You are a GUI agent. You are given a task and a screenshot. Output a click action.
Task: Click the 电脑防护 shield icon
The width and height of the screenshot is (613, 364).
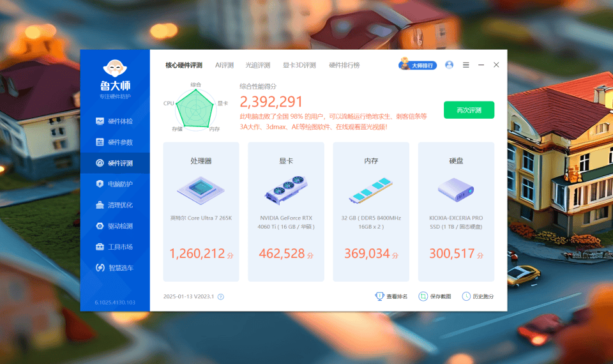(x=100, y=184)
